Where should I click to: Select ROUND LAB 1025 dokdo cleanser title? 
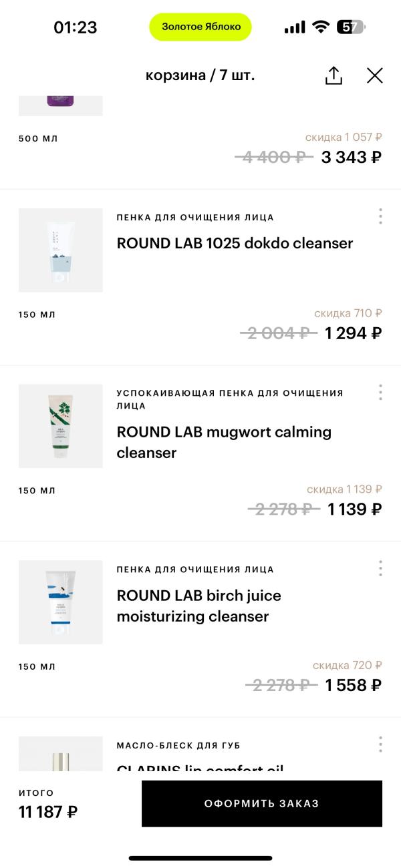point(235,244)
